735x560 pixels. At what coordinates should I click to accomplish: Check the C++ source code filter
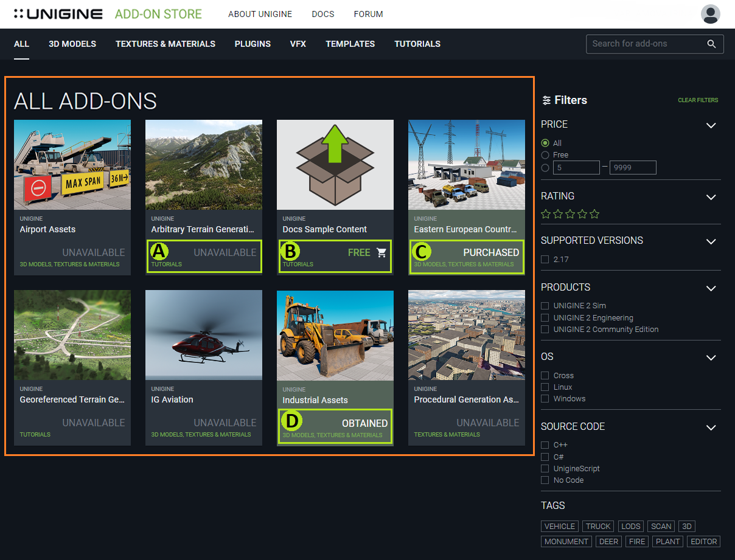tap(545, 445)
